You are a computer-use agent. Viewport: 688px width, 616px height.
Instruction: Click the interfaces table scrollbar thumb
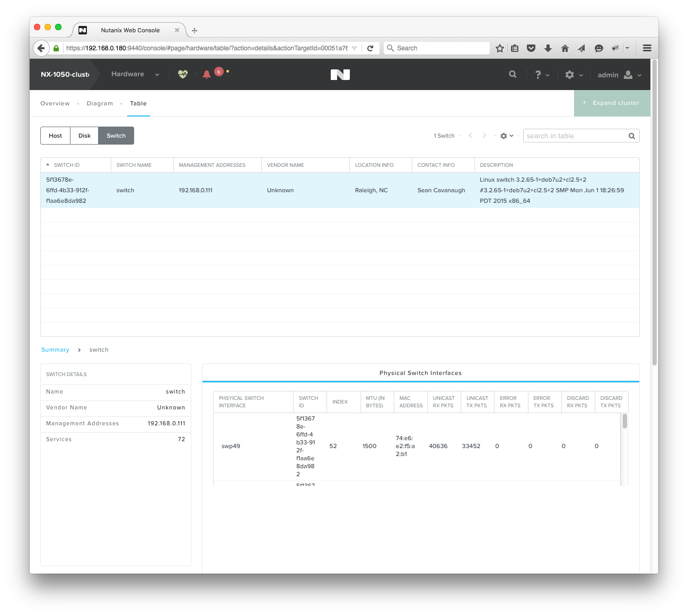coord(625,421)
